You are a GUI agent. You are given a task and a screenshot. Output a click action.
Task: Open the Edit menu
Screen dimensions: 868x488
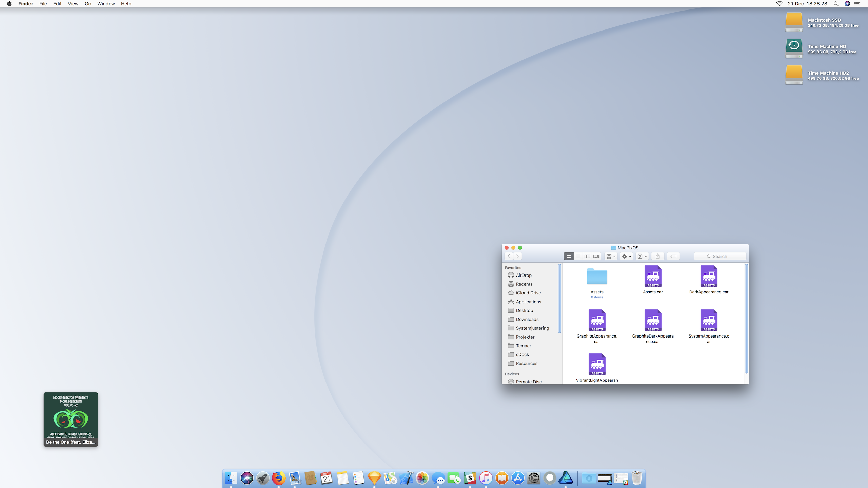(x=57, y=4)
